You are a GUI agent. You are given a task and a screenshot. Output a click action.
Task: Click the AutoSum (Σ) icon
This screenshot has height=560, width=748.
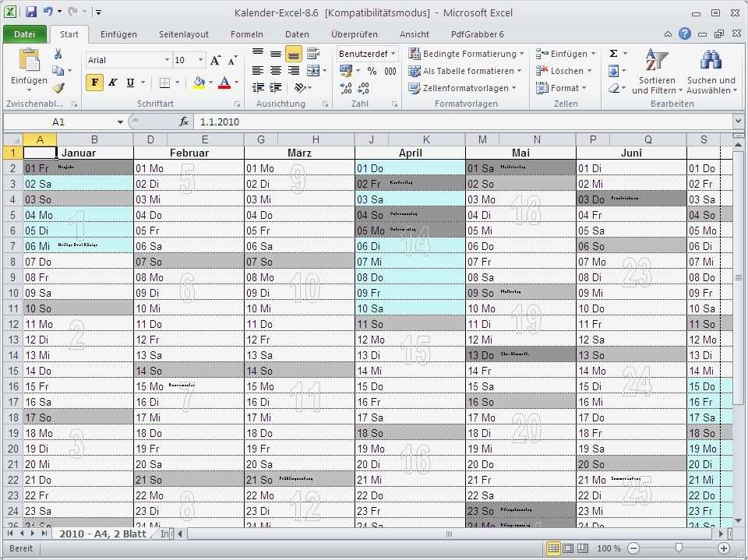[615, 53]
